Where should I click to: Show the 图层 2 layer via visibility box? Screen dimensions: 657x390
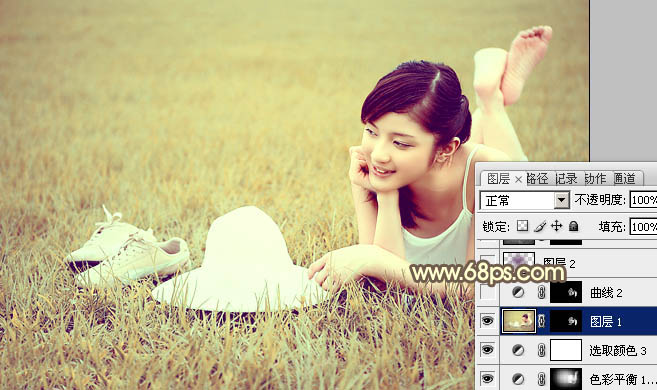click(x=487, y=263)
